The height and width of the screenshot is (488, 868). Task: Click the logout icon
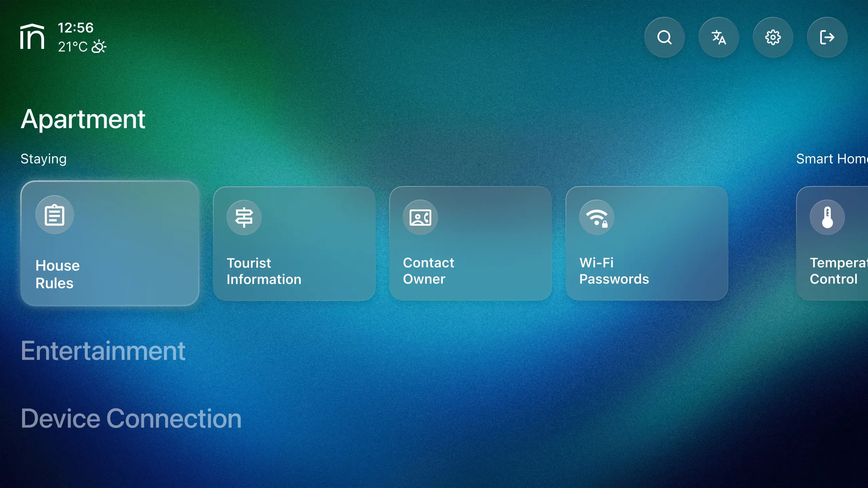click(x=827, y=37)
